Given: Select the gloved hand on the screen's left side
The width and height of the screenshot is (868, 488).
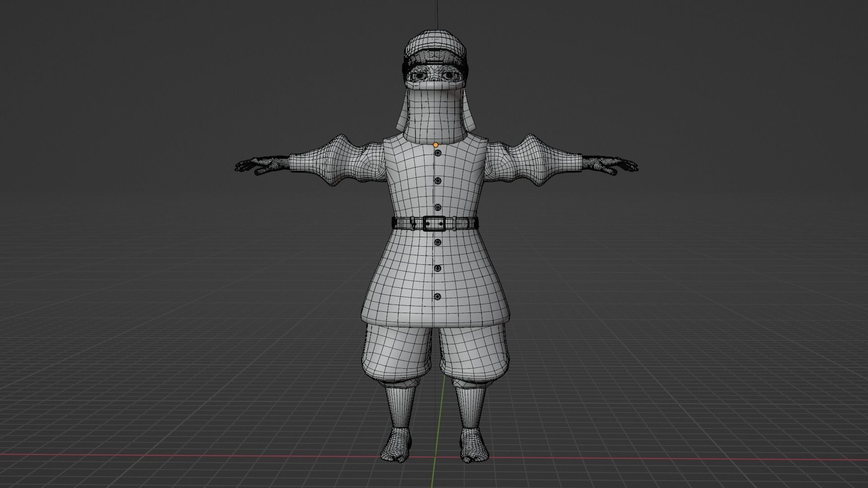Looking at the screenshot, I should pos(262,164).
